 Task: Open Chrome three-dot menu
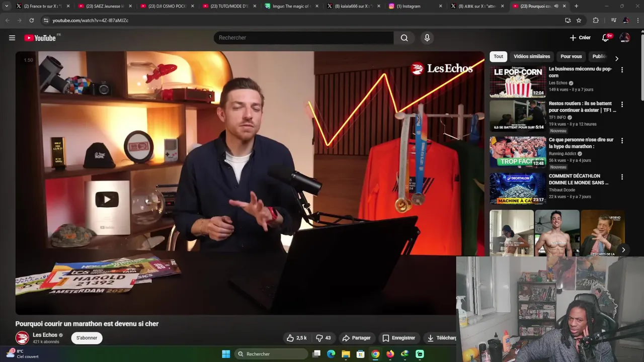[637, 20]
